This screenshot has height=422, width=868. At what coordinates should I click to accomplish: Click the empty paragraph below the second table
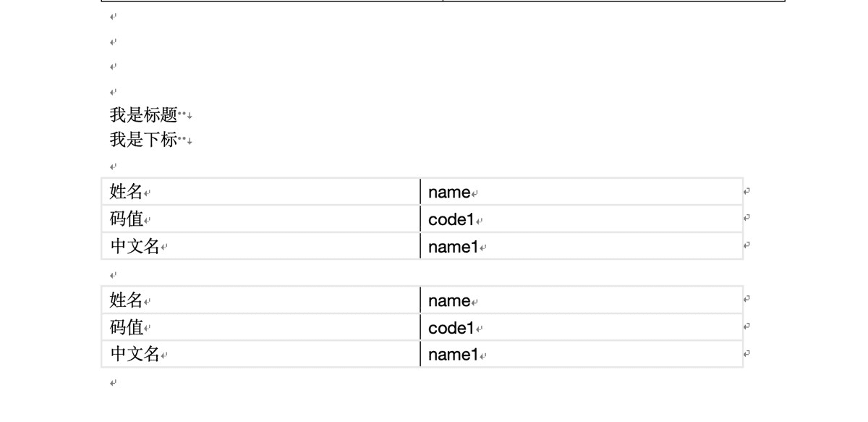click(x=114, y=382)
